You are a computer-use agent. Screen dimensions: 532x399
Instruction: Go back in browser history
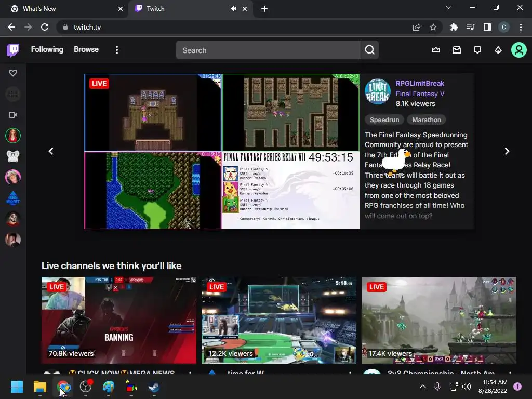11,27
